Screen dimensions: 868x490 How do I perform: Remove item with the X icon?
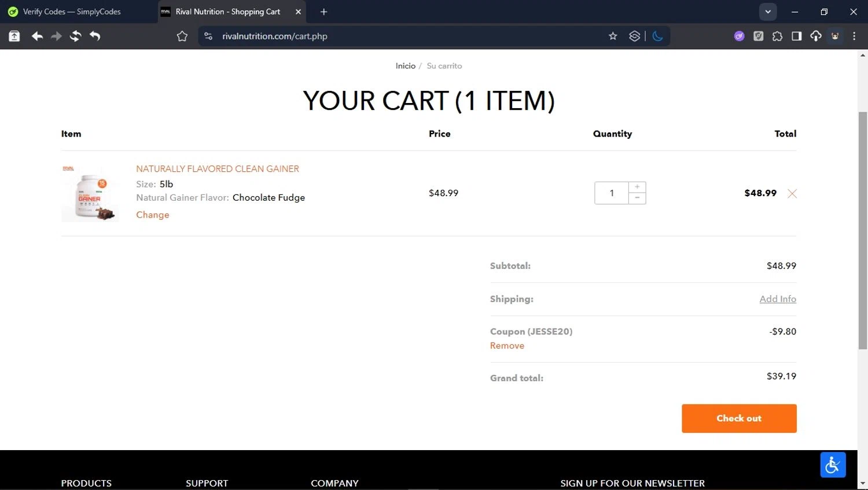click(792, 194)
